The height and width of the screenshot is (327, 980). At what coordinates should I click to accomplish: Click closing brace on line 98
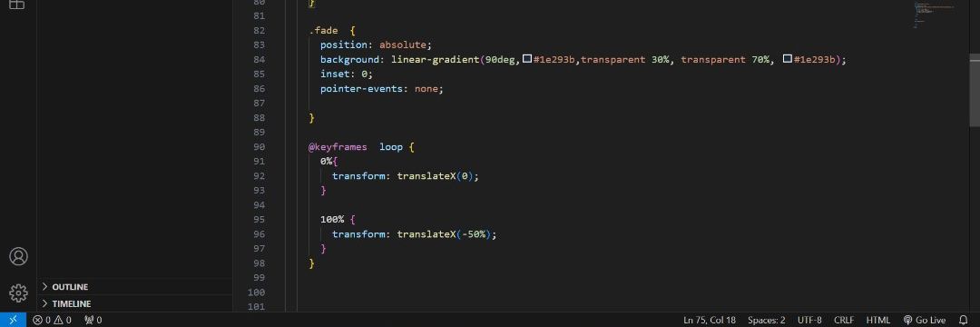[x=311, y=263]
